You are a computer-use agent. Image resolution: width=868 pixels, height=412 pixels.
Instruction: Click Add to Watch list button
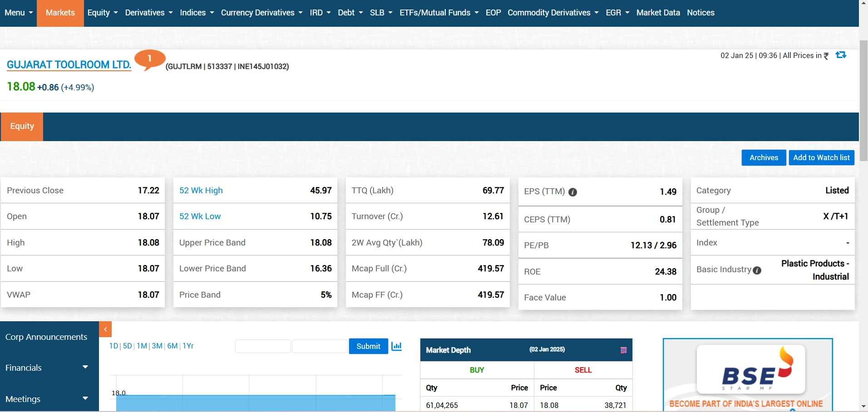coord(821,157)
